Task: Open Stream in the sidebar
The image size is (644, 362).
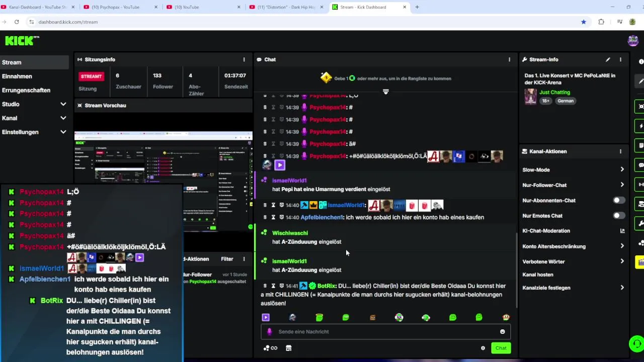Action: [34, 62]
